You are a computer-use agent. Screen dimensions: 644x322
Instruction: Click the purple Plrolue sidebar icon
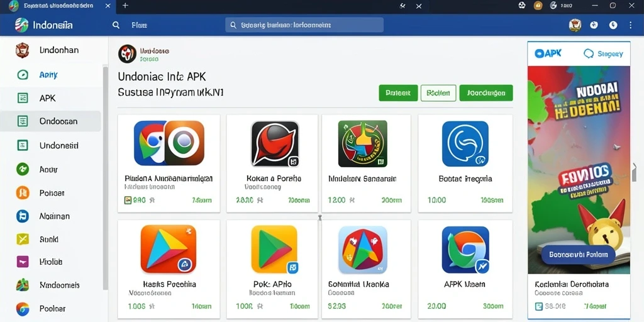(22, 262)
